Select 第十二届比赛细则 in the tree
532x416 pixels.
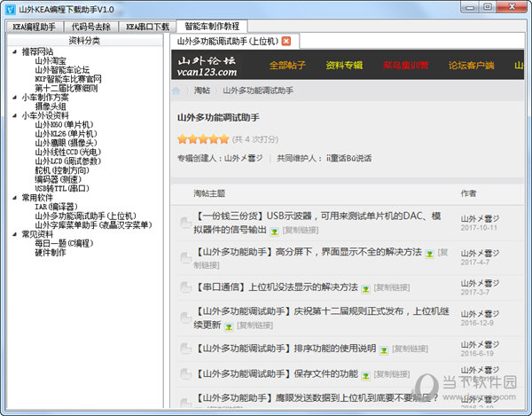pyautogui.click(x=66, y=88)
